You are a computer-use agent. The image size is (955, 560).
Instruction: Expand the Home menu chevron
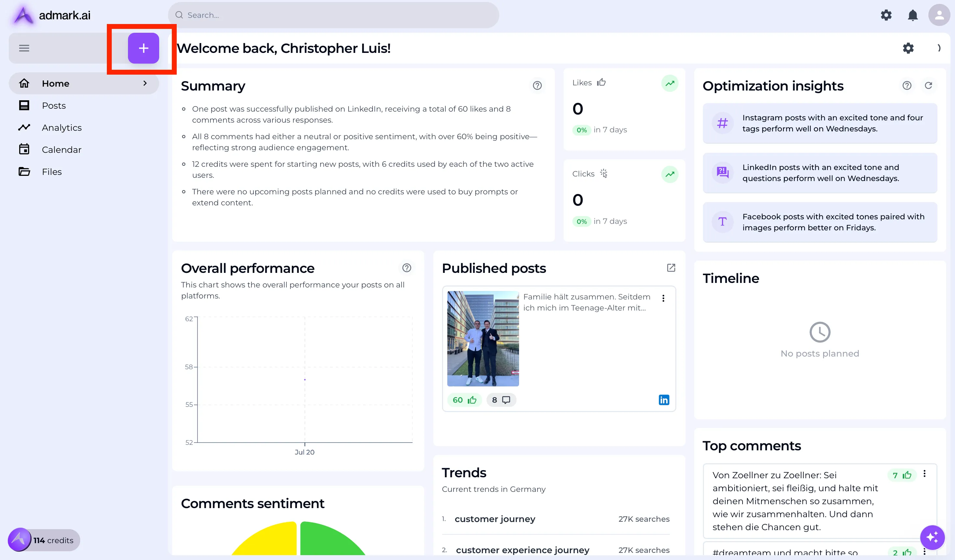coord(145,83)
